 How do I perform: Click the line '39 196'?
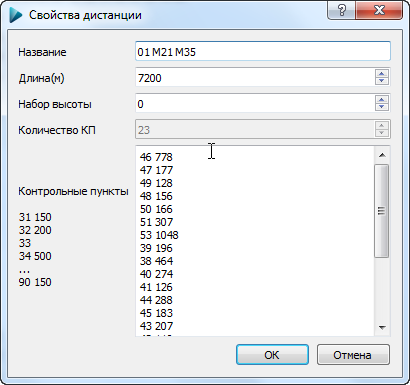pos(156,248)
